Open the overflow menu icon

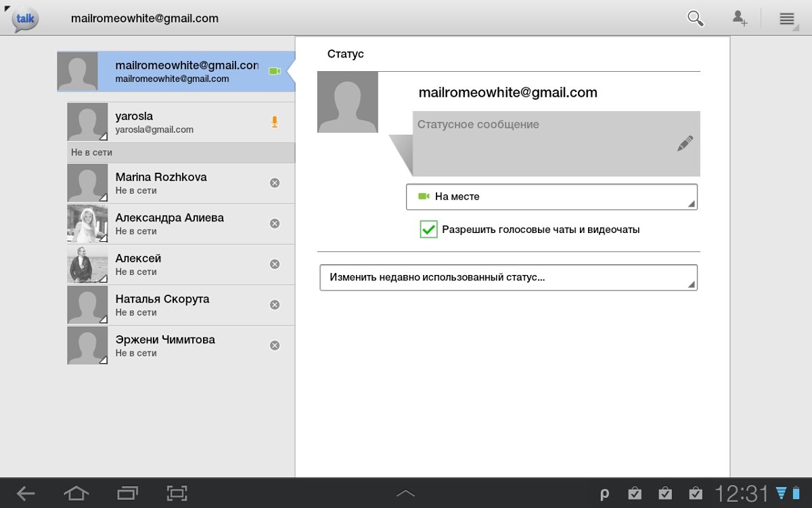786,18
